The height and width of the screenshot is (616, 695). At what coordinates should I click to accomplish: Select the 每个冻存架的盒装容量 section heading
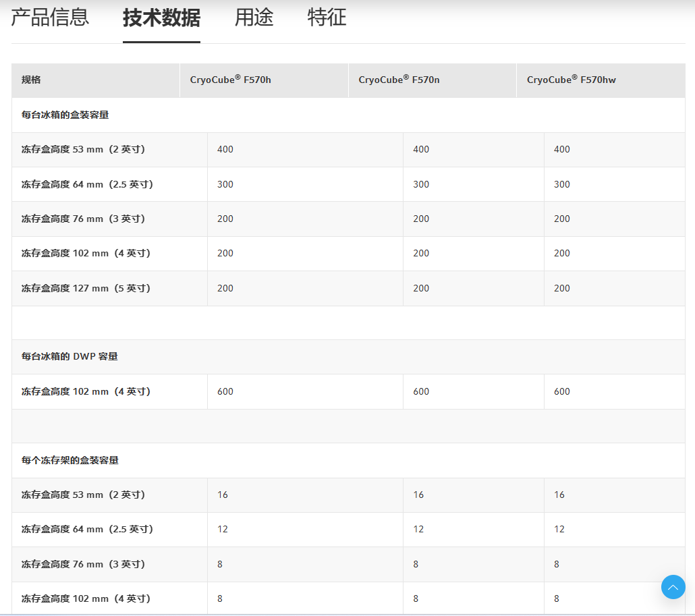70,460
